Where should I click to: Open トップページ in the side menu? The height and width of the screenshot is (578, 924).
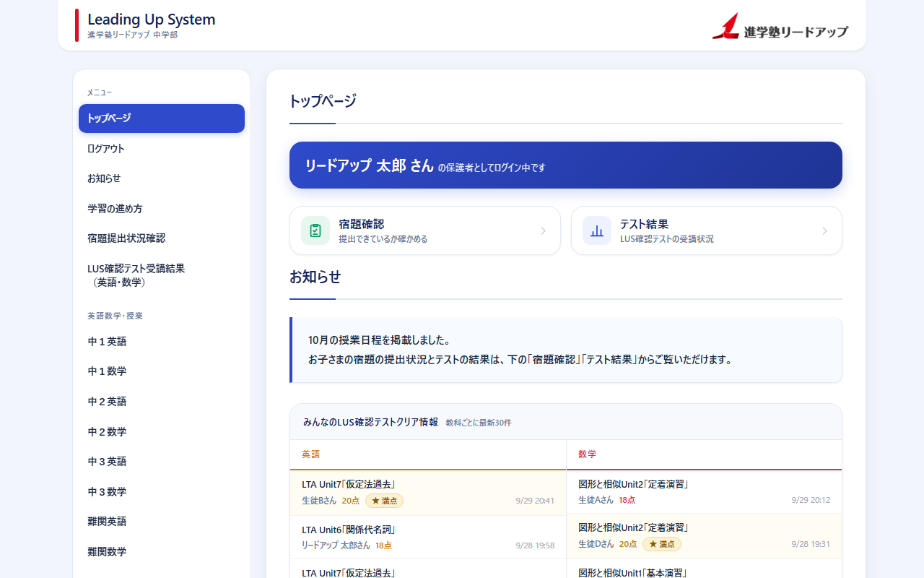coord(162,118)
